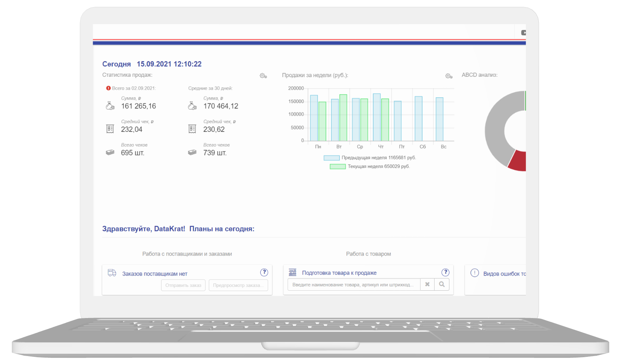Click the sum value 161 265,16
The width and height of the screenshot is (620, 364).
pos(139,106)
